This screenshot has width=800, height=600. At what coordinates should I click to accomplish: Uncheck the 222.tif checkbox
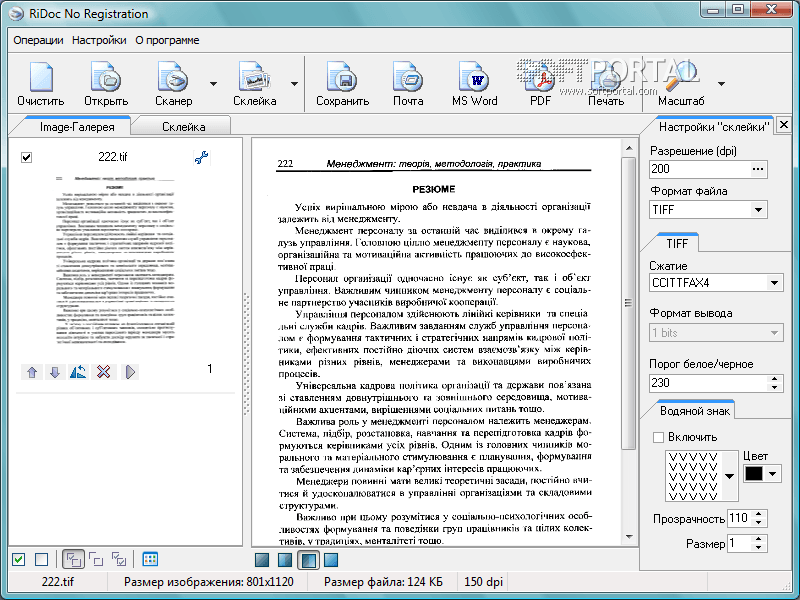point(27,158)
